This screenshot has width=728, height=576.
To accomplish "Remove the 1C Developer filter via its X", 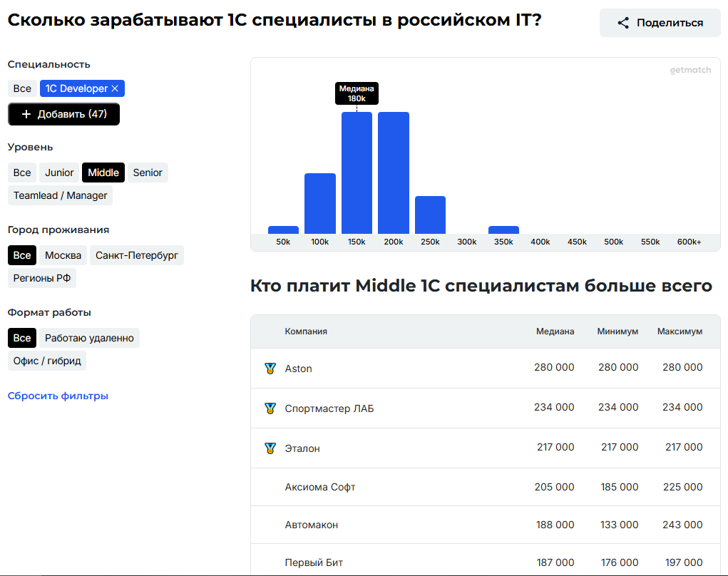I will click(x=115, y=88).
